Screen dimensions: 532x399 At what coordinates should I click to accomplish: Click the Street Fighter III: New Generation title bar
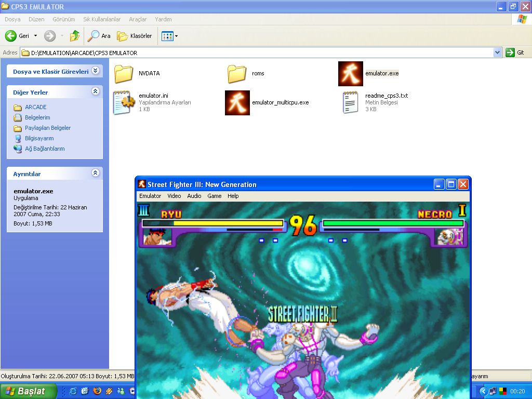[303, 184]
